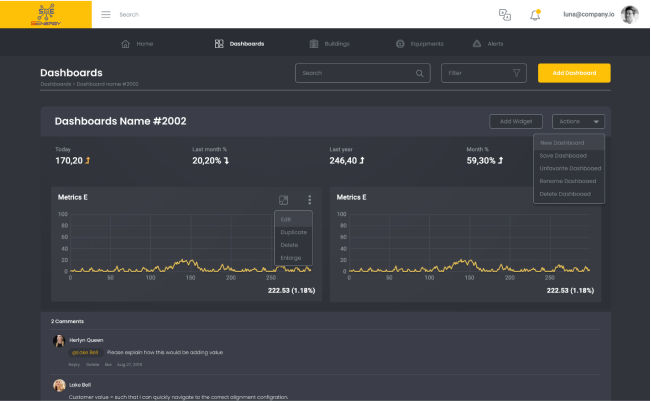
Task: Click the Add Dashboard button
Action: click(574, 73)
